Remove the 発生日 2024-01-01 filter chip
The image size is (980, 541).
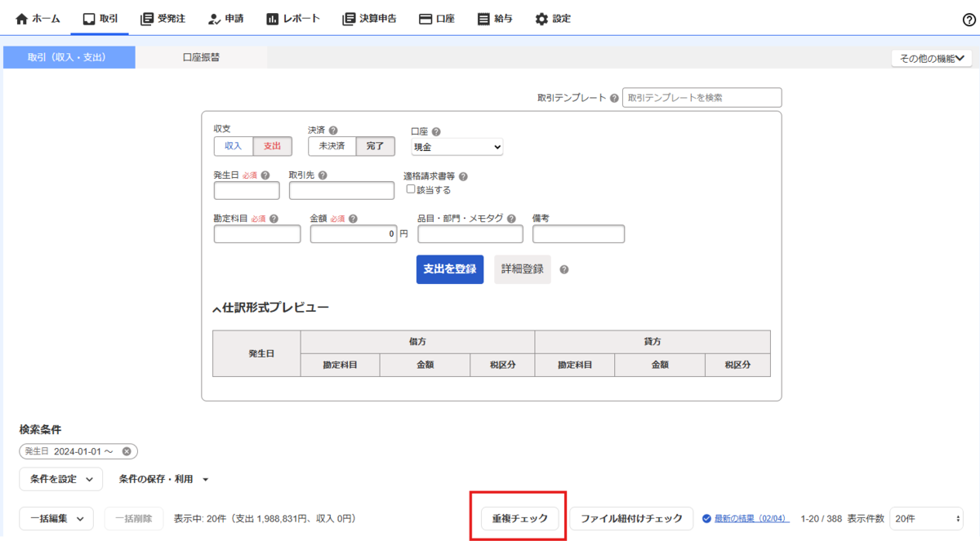coord(127,451)
